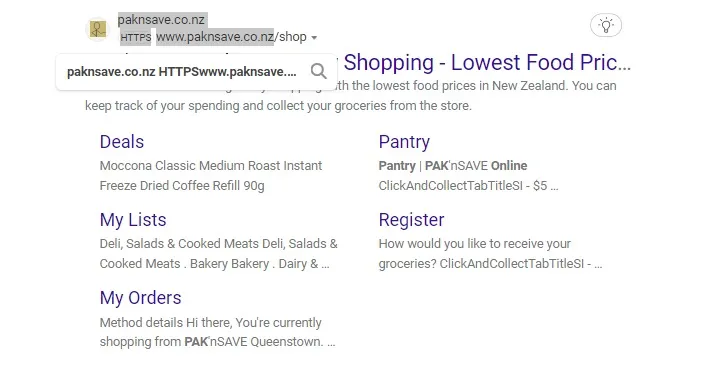Open the My Lists sitelink
The width and height of the screenshot is (702, 375).
tap(133, 220)
